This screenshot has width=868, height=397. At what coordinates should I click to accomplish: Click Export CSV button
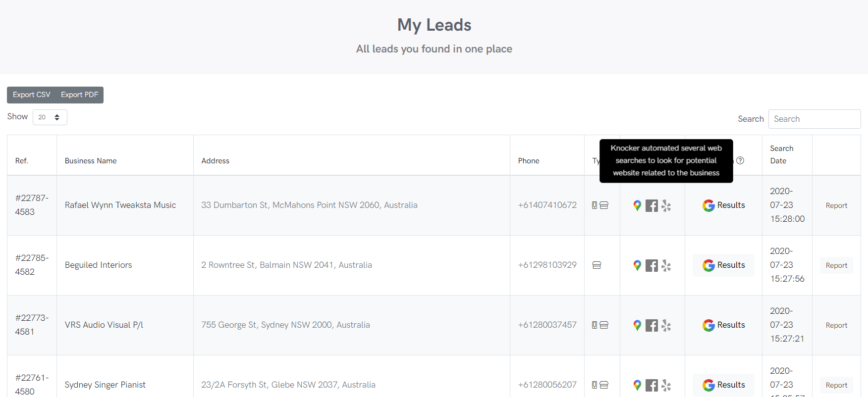click(x=32, y=95)
